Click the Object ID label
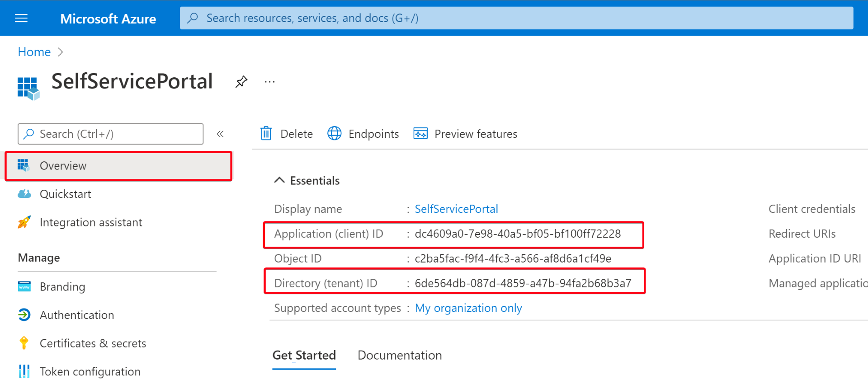868x389 pixels. click(x=297, y=258)
